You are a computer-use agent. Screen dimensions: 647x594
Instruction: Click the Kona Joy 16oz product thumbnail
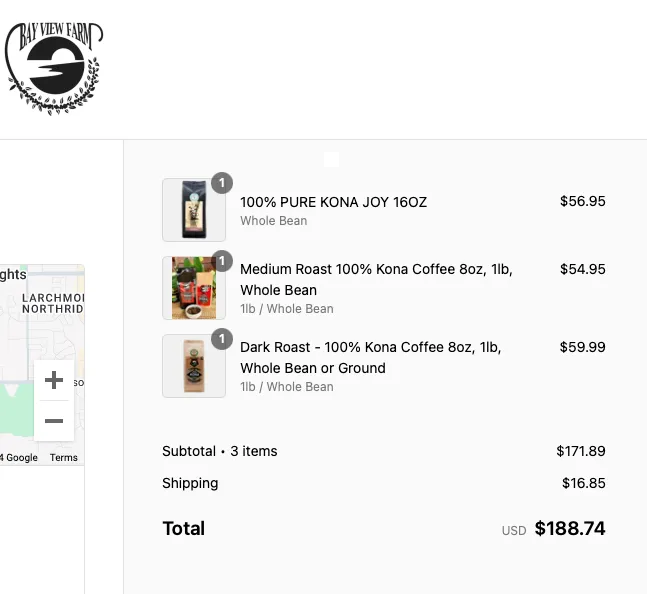coord(194,210)
